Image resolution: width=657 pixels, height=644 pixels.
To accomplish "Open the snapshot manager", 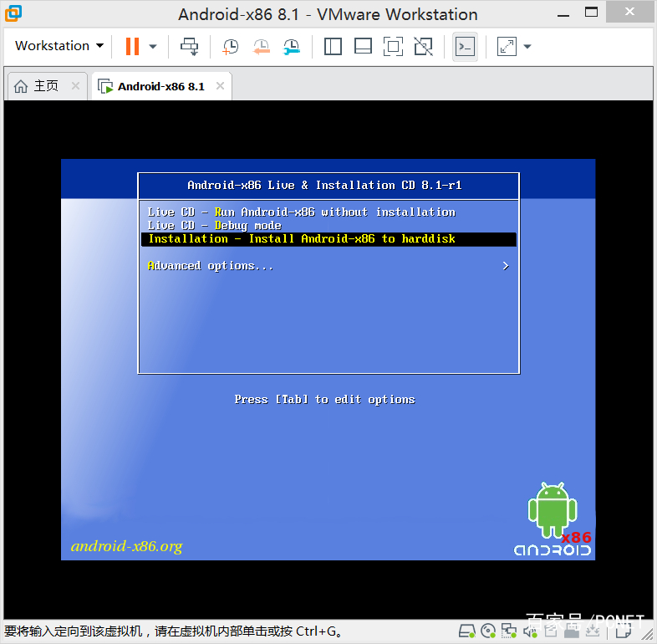I will pos(292,46).
